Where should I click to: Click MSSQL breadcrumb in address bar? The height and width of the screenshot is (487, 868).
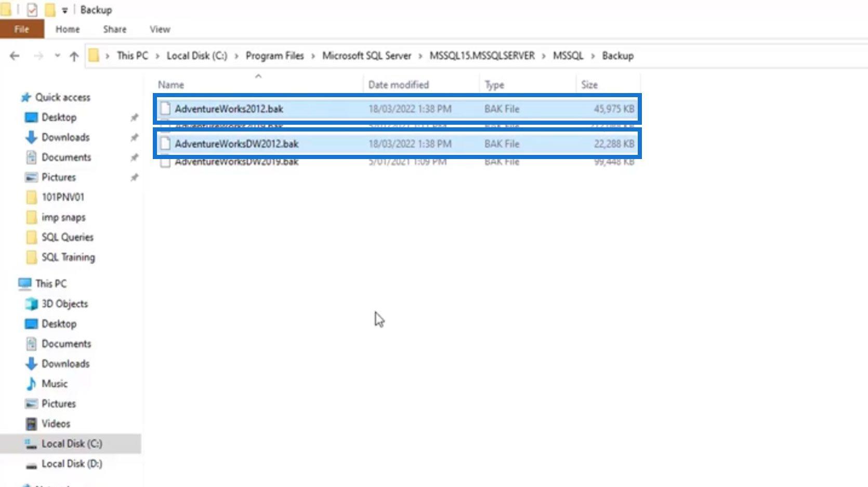[x=568, y=56]
